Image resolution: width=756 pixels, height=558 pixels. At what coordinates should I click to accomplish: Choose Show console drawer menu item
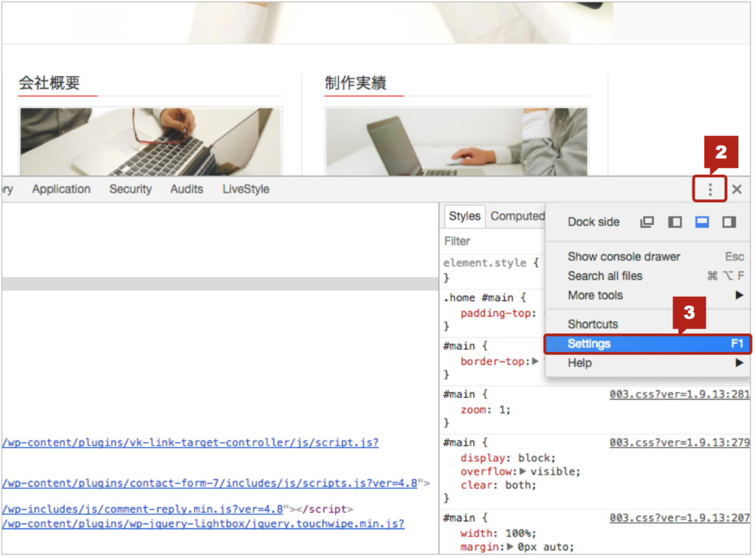(648, 257)
